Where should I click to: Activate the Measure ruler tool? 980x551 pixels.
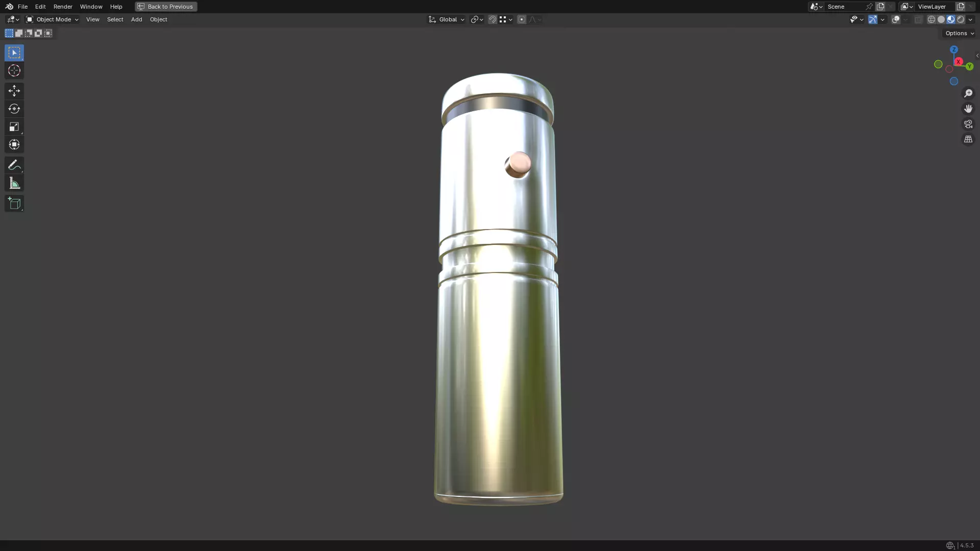(14, 183)
